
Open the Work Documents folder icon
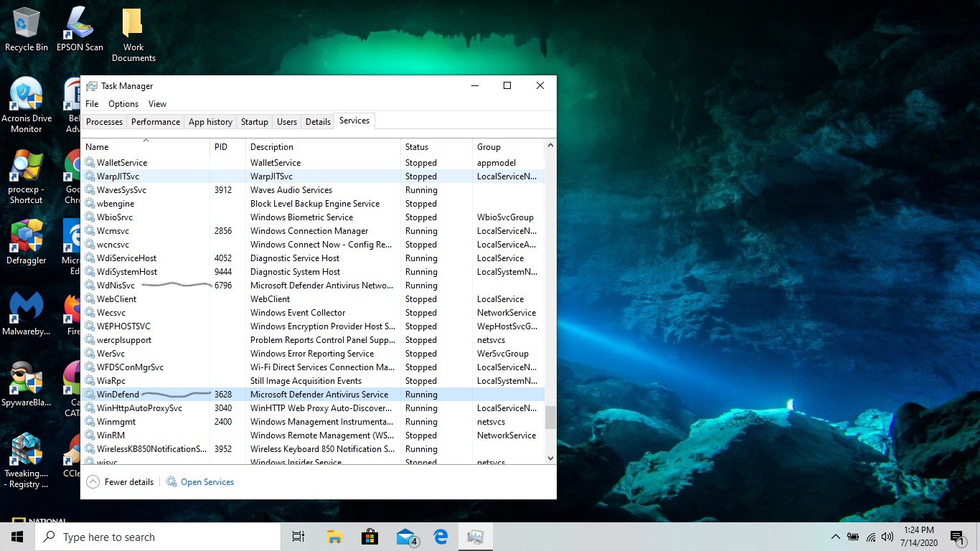pos(133,34)
